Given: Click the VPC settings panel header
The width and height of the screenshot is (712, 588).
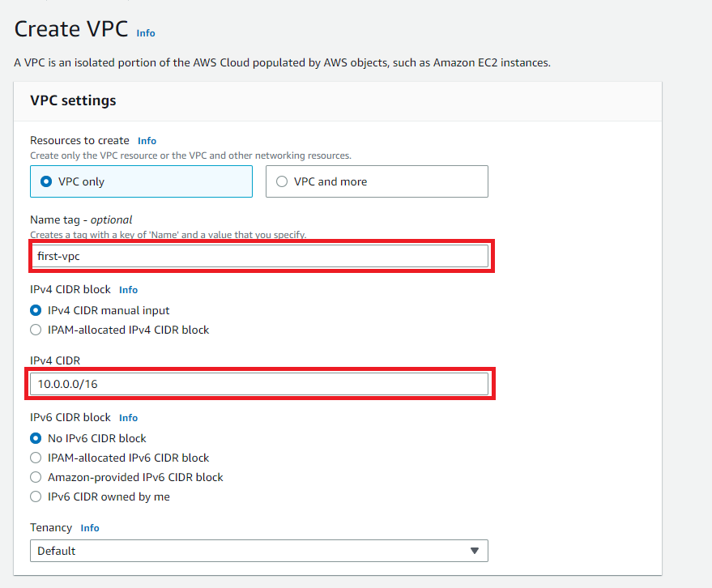Looking at the screenshot, I should tap(338, 101).
